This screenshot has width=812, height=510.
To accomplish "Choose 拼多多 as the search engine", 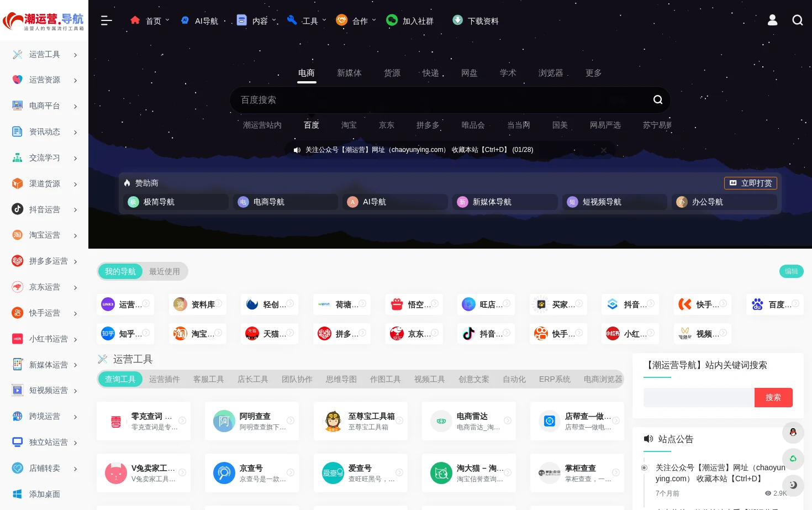I will point(428,125).
